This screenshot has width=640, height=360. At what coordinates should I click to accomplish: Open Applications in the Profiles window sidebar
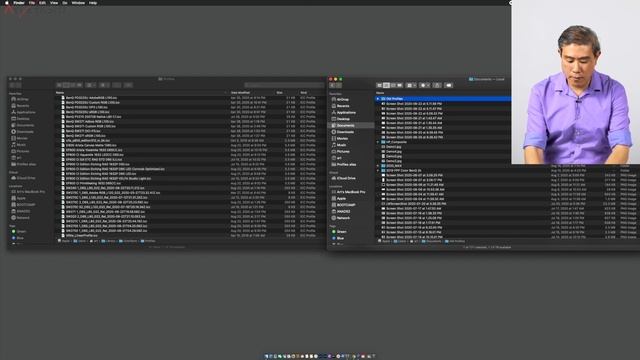click(23, 112)
